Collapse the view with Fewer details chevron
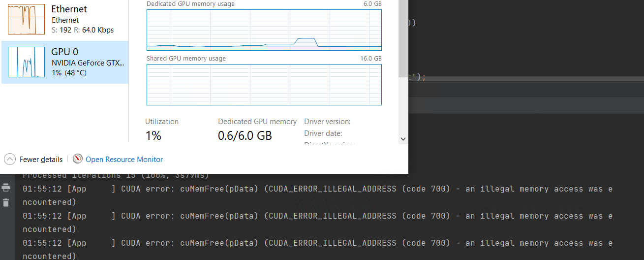The height and width of the screenshot is (260, 644). click(10, 159)
